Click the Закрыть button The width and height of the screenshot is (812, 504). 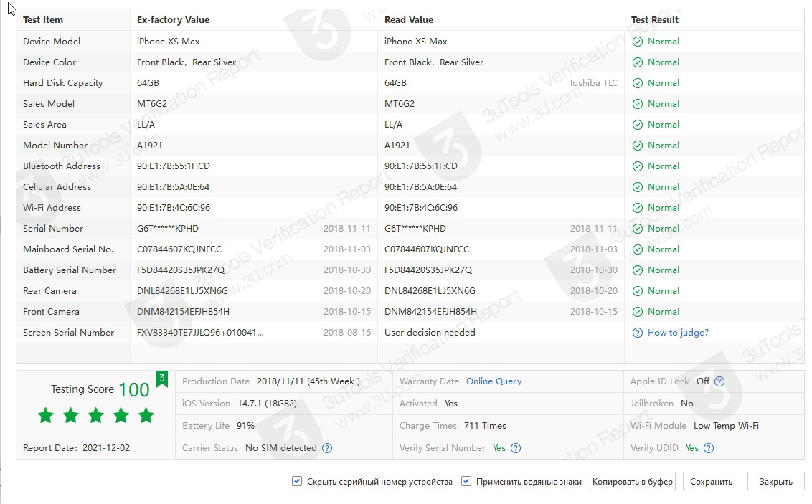(775, 481)
